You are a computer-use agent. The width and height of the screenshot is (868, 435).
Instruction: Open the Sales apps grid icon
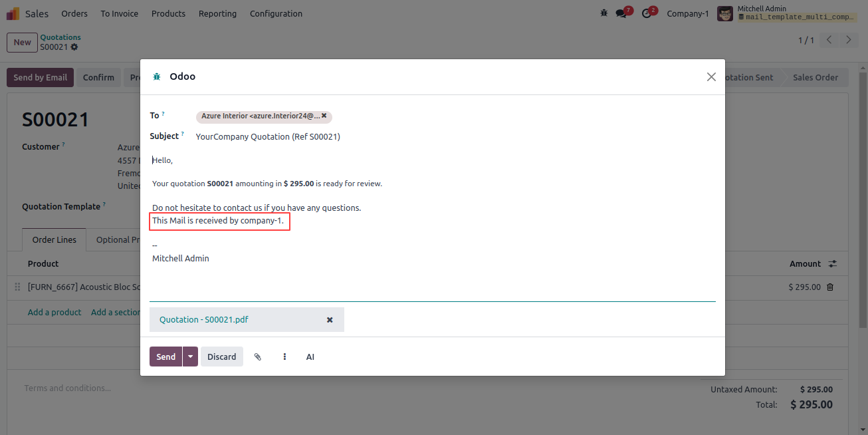(12, 13)
